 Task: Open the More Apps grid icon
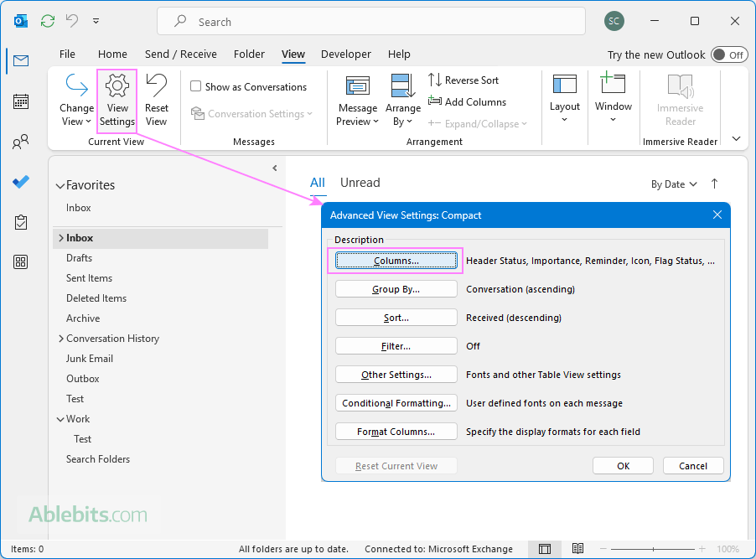[21, 261]
